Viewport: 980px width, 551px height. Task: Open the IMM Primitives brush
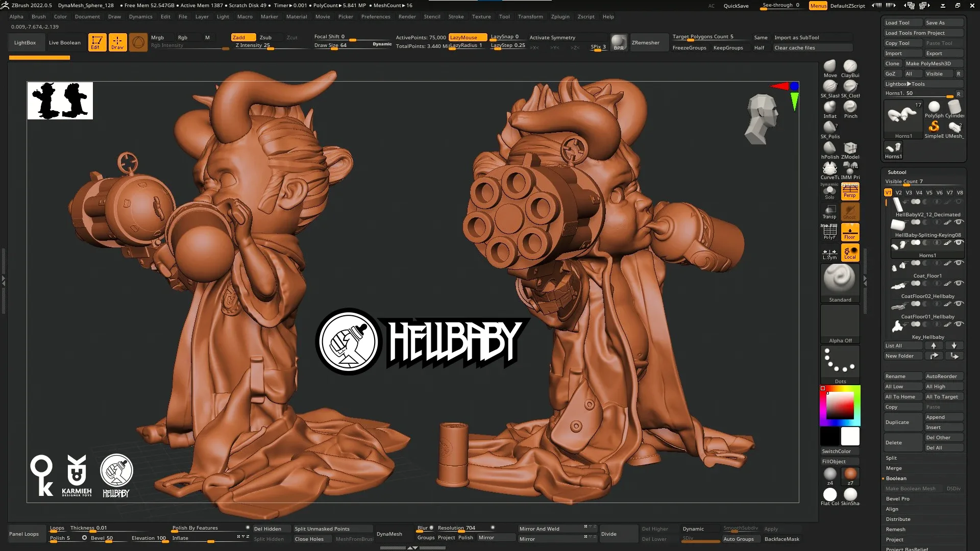tap(850, 169)
